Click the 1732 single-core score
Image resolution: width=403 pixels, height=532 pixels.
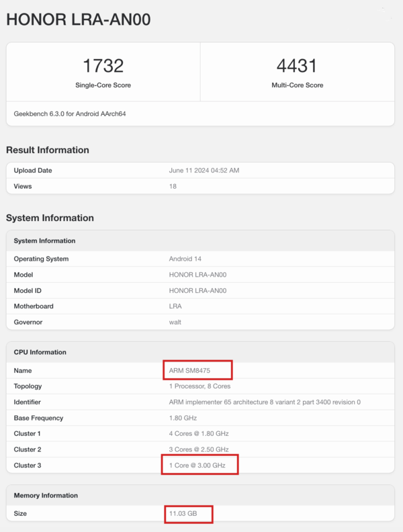[103, 66]
